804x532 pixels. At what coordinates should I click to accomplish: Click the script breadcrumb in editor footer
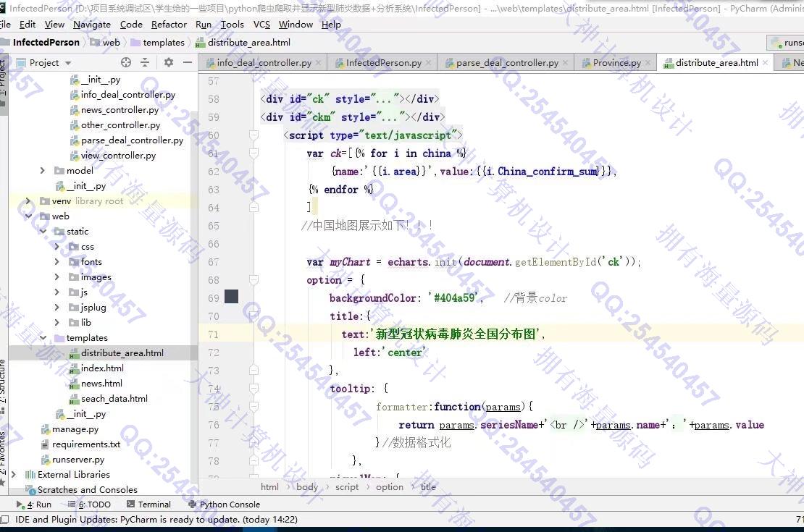click(x=347, y=487)
